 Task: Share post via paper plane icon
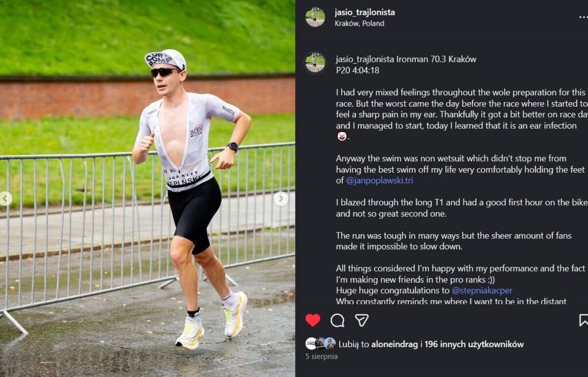click(x=362, y=320)
